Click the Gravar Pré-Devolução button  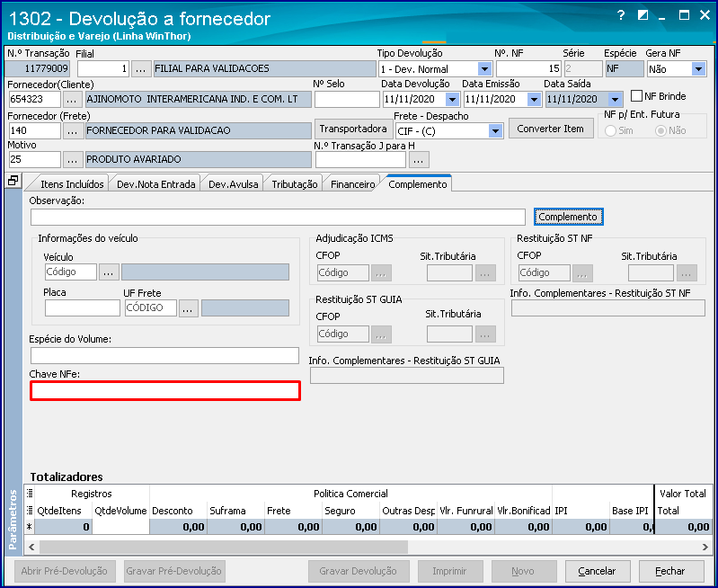(x=174, y=571)
